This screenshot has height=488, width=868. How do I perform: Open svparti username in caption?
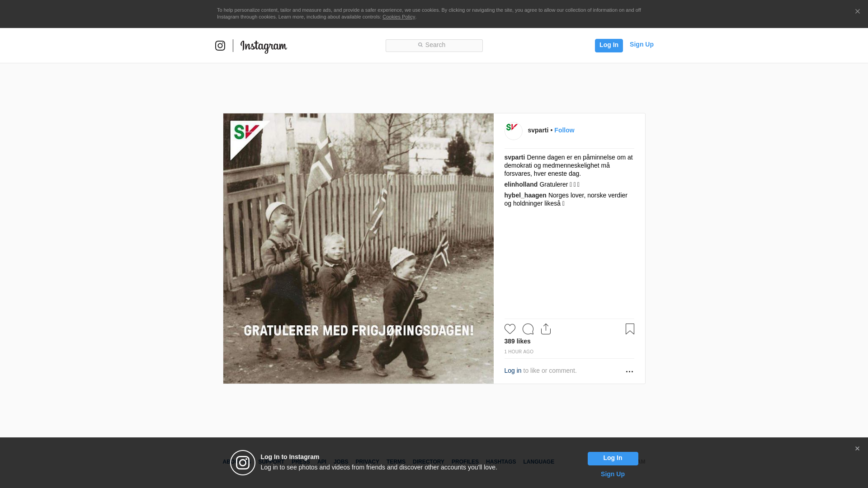[x=514, y=157]
